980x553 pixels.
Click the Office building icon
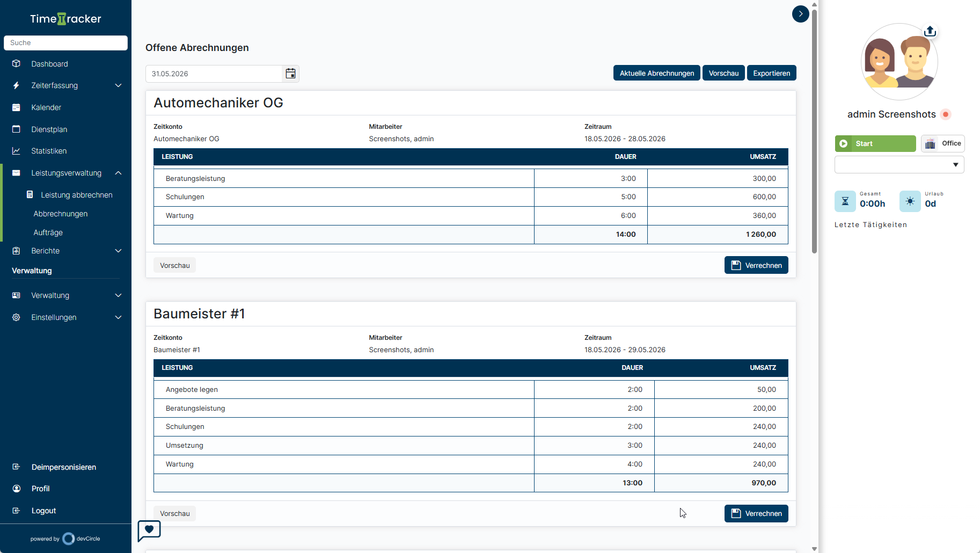[x=930, y=143]
